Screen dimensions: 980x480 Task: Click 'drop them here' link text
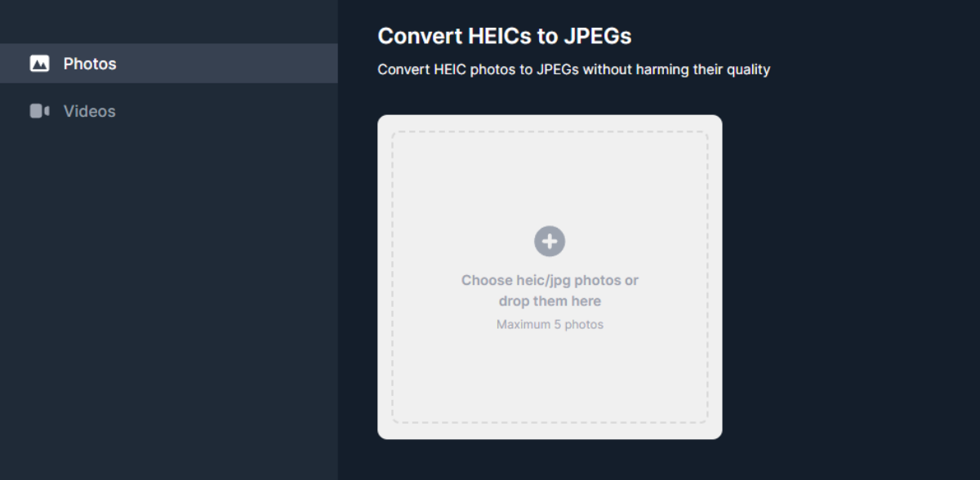(x=550, y=301)
